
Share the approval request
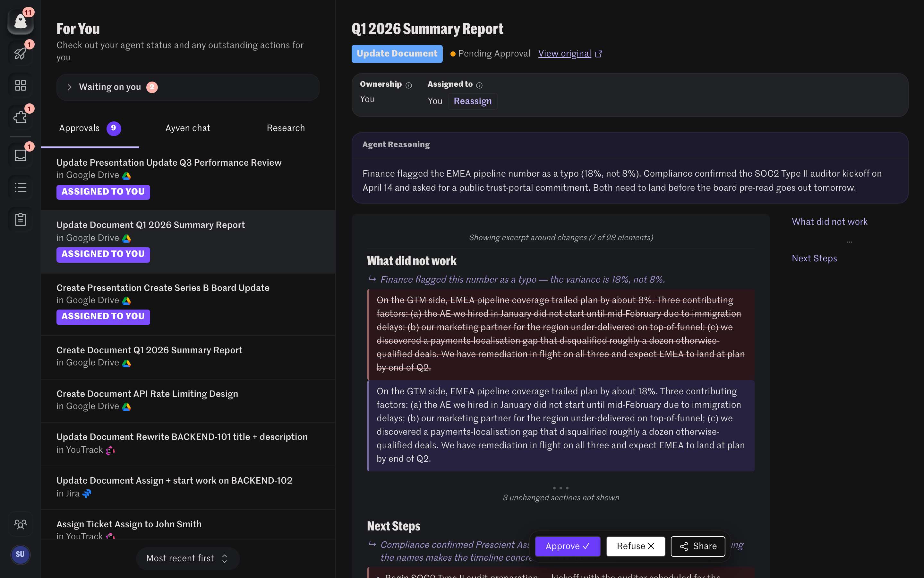[x=698, y=546]
